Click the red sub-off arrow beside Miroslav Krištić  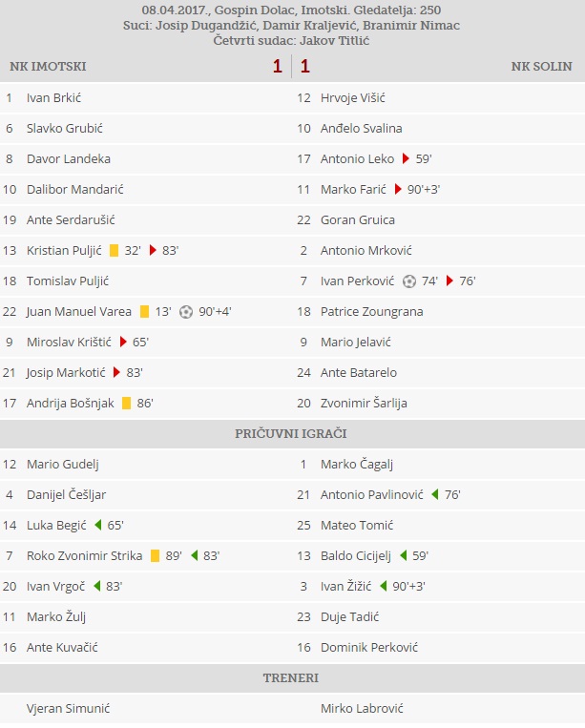(123, 342)
